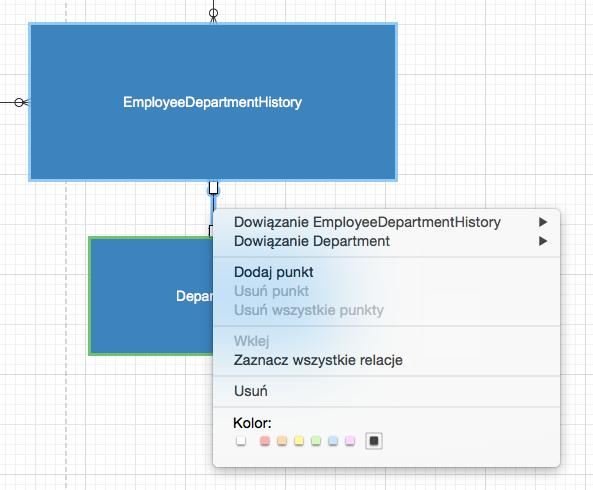Pick the red color swatch
This screenshot has width=593, height=490.
point(265,441)
